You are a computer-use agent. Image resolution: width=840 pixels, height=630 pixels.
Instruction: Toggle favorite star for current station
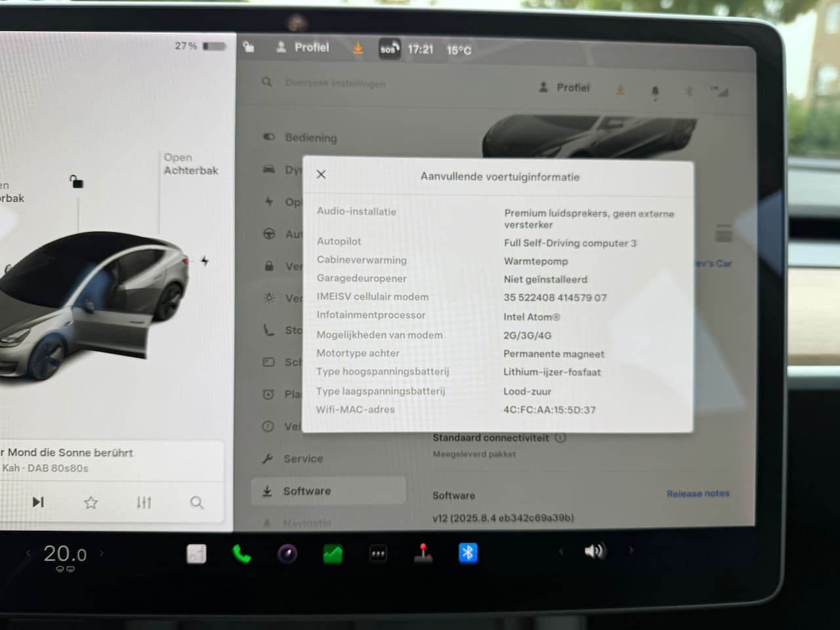point(91,503)
